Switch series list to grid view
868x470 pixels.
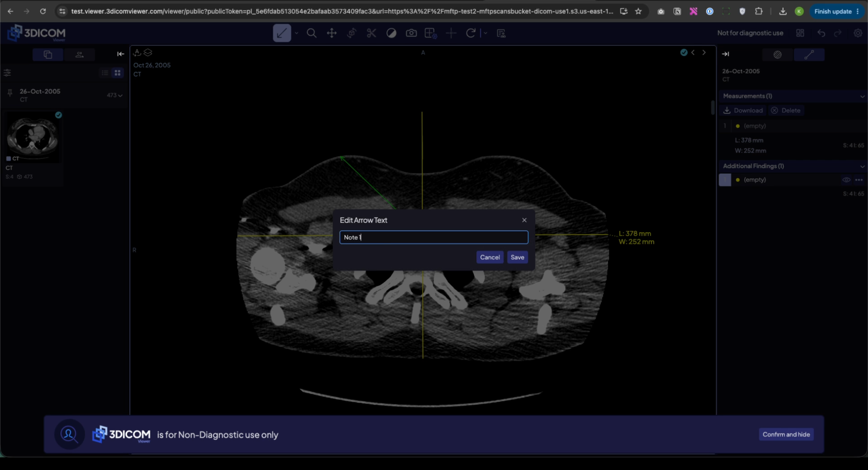click(x=118, y=73)
